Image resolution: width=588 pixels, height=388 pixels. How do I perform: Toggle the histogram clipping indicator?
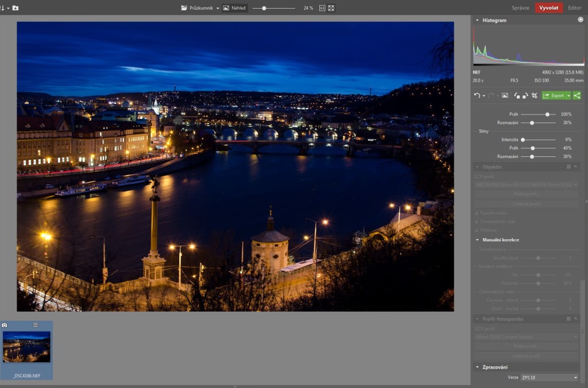click(x=580, y=20)
